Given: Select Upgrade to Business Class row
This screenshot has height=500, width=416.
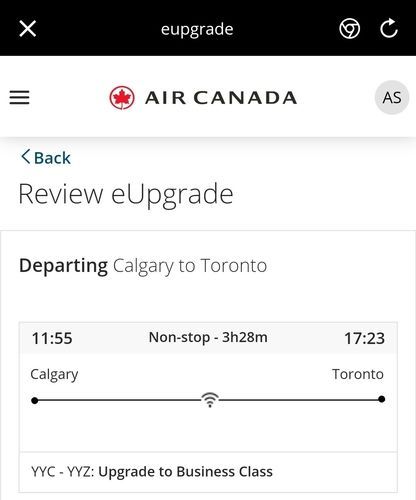Looking at the screenshot, I should (x=208, y=472).
